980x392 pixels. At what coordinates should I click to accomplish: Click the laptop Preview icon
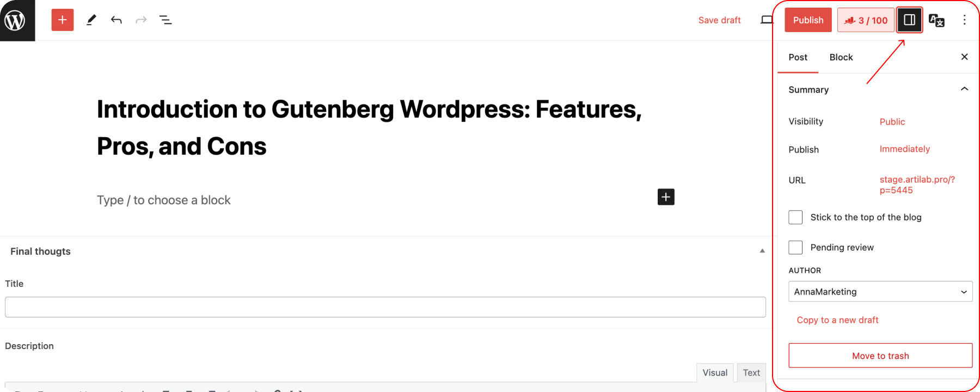(767, 20)
